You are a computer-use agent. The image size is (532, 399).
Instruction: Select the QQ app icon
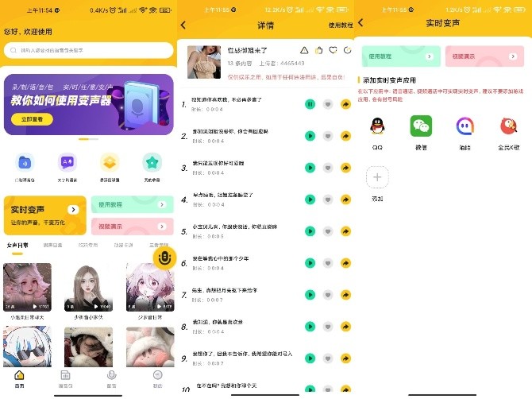pyautogui.click(x=377, y=126)
